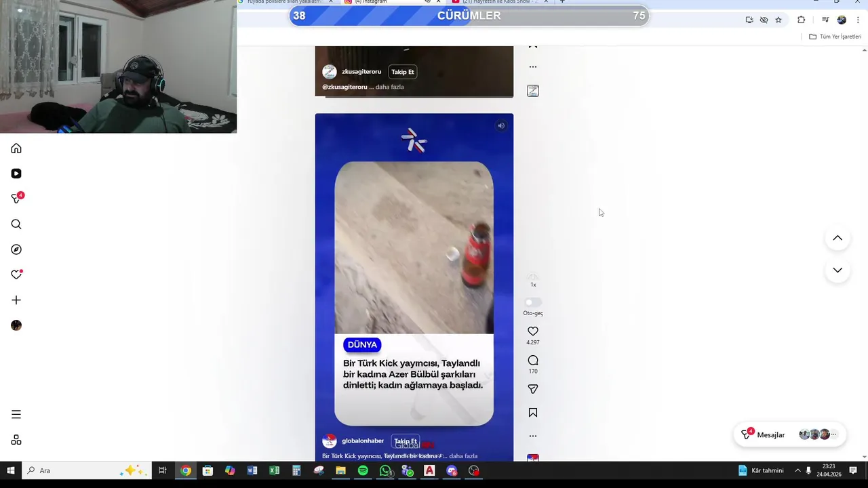Open Task View on taskbar

[x=163, y=470]
